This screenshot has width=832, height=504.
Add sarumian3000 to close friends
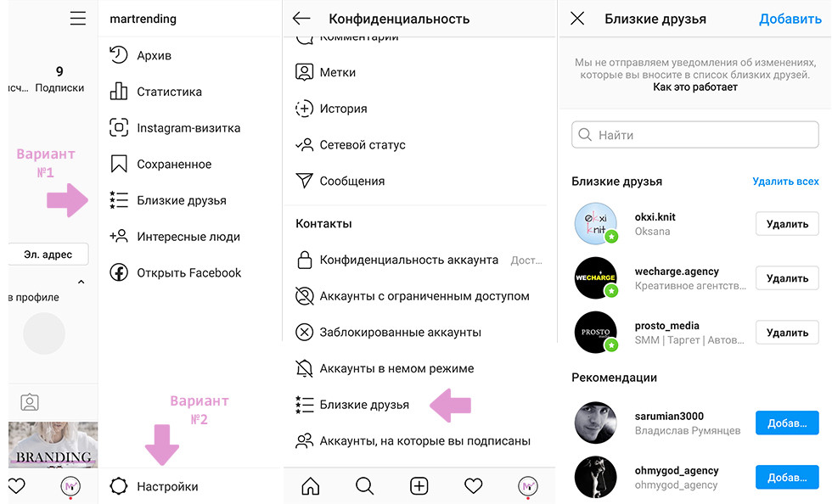(787, 423)
